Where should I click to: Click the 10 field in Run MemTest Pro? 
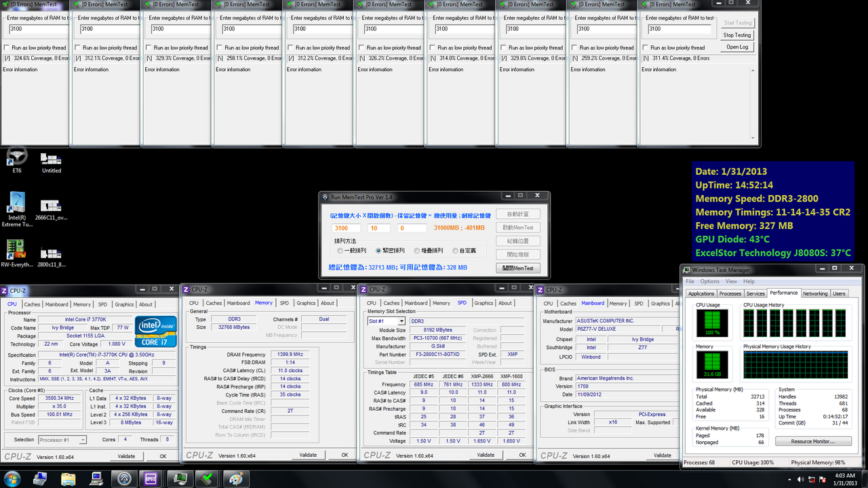point(379,228)
